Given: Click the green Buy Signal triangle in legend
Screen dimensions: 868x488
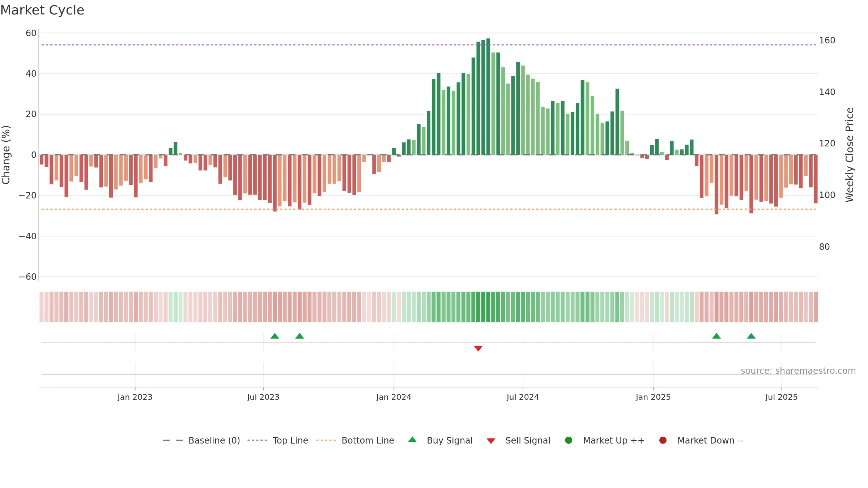Looking at the screenshot, I should [x=412, y=440].
